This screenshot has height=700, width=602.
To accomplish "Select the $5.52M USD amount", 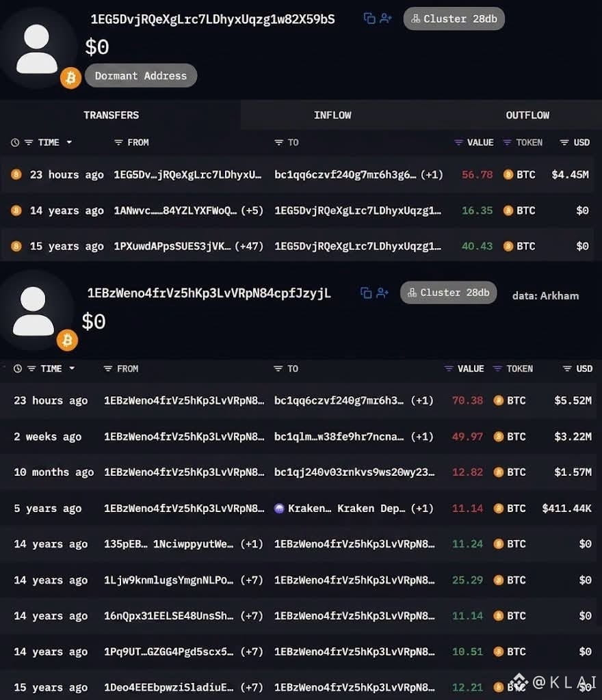I will pos(573,401).
